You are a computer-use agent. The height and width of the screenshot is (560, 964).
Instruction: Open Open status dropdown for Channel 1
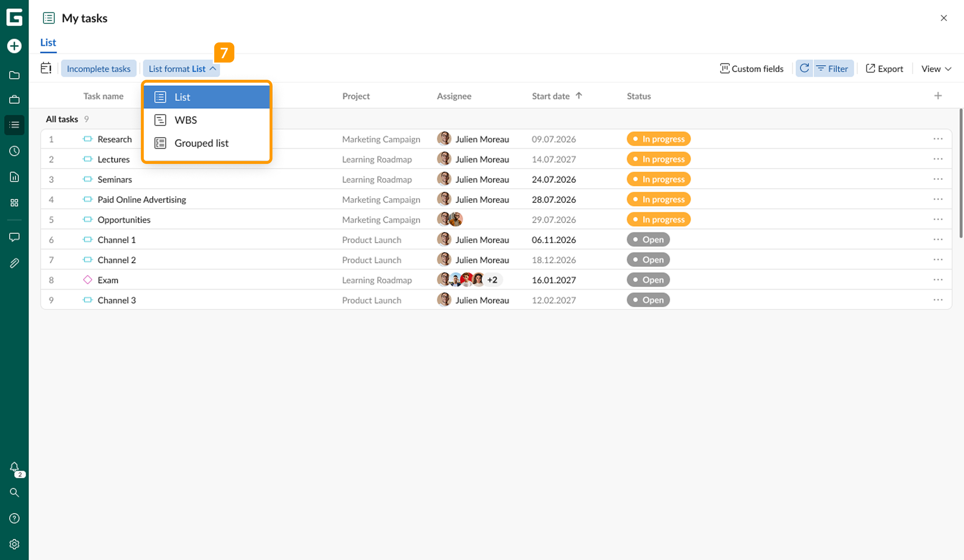[x=648, y=239]
